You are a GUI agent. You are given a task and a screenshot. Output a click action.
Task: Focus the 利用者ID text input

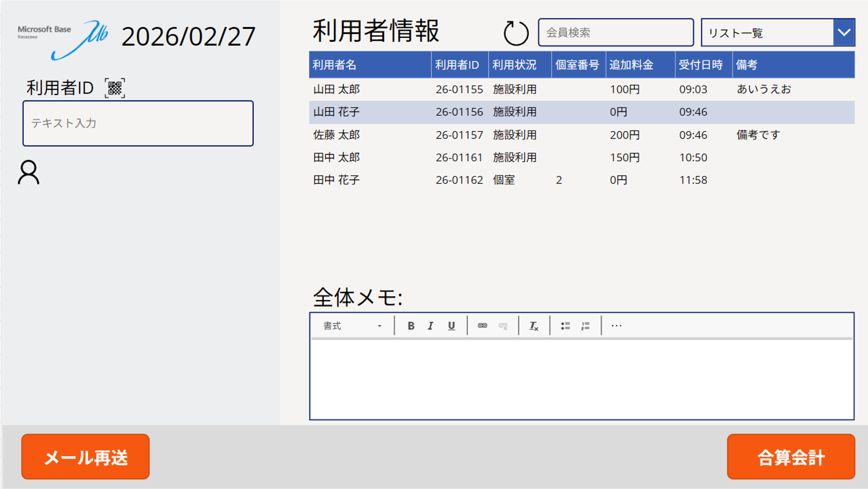pyautogui.click(x=138, y=123)
